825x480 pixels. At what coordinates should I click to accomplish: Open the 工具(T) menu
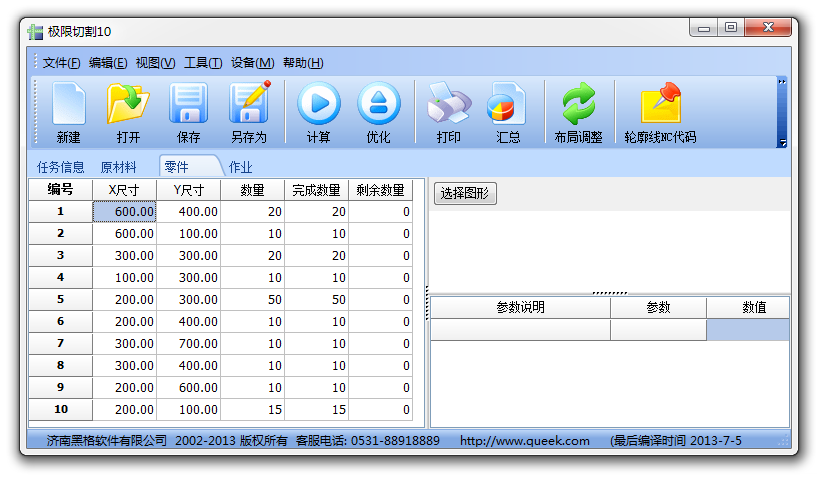pyautogui.click(x=203, y=63)
